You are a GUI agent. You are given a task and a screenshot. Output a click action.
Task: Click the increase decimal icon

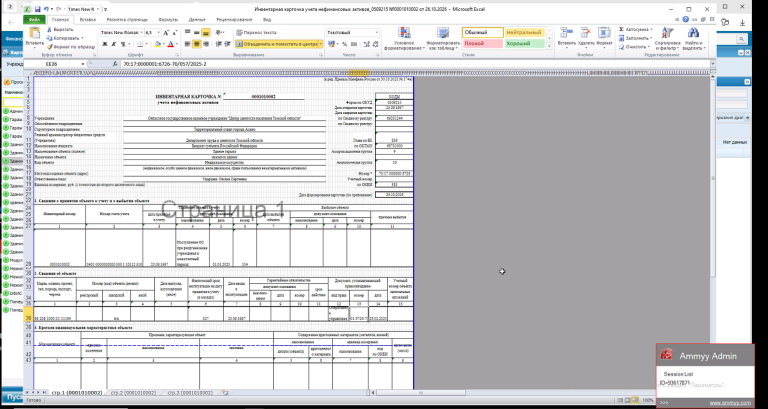pyautogui.click(x=364, y=44)
